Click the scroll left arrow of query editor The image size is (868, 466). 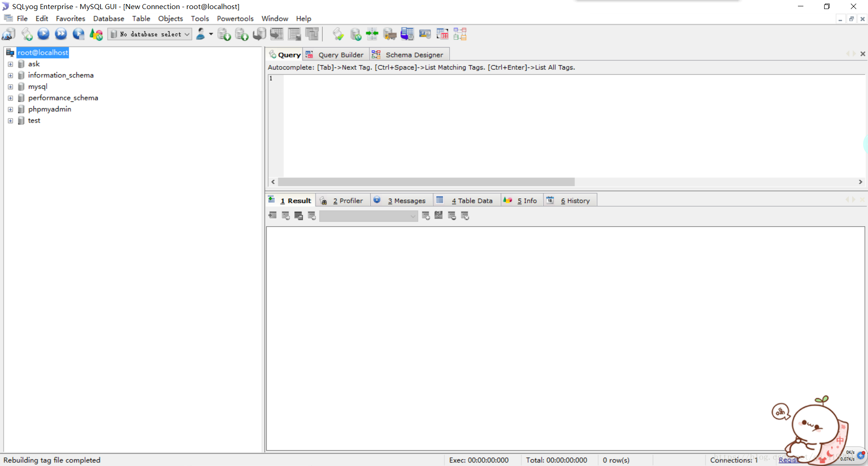click(x=273, y=182)
